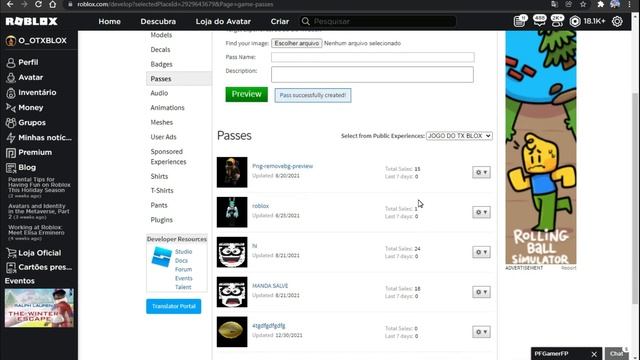Open the Chat button at bottom
Image resolution: width=640 pixels, height=360 pixels.
point(616,354)
